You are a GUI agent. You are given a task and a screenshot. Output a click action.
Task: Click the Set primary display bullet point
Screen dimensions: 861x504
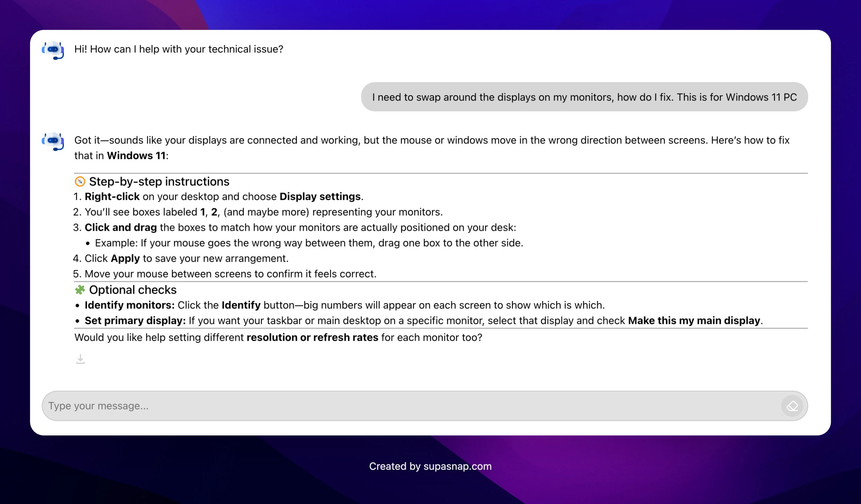134,320
